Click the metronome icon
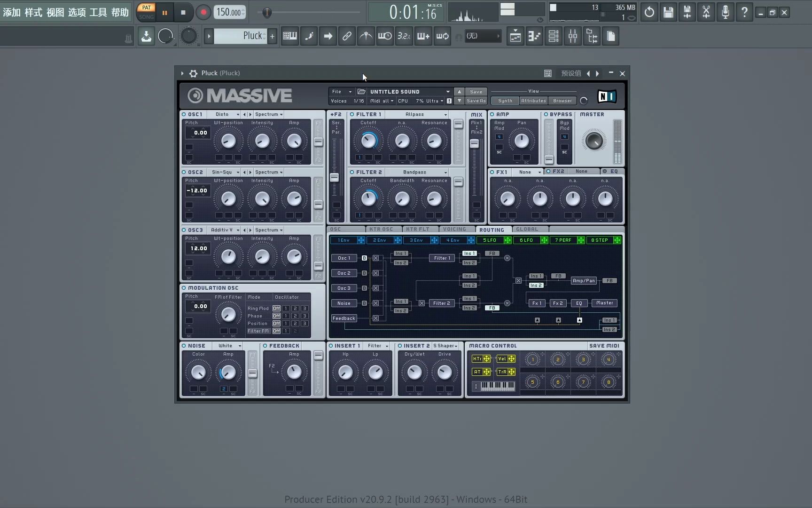Image resolution: width=812 pixels, height=508 pixels. coord(366,36)
